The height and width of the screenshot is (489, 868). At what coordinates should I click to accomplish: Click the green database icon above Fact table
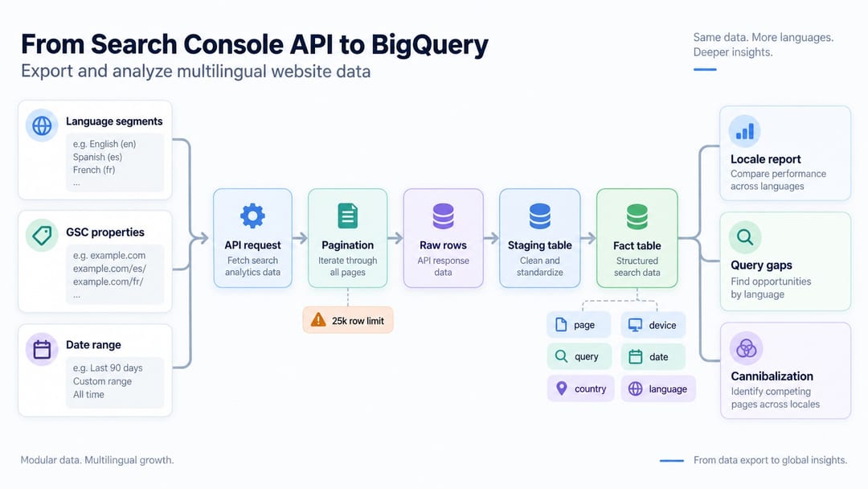pyautogui.click(x=637, y=216)
